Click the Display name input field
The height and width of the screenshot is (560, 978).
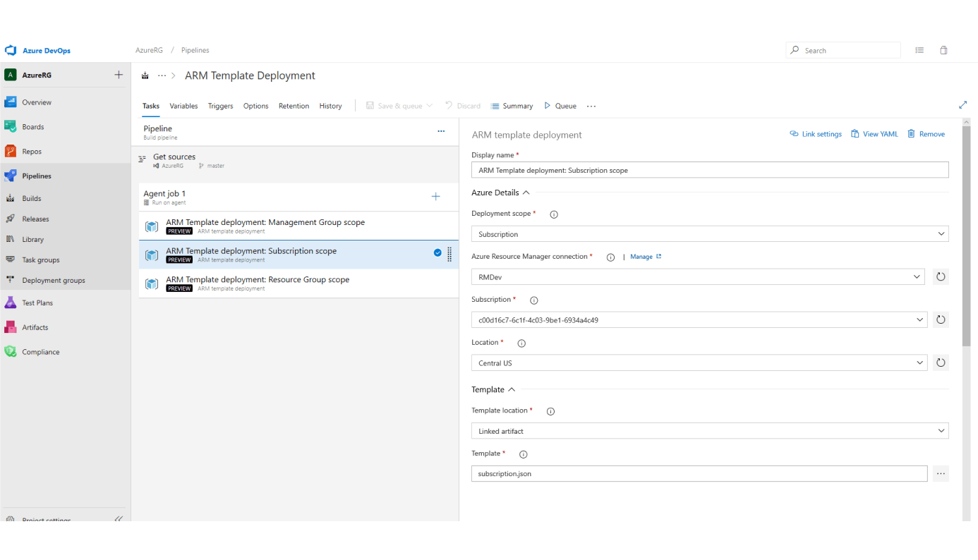709,170
